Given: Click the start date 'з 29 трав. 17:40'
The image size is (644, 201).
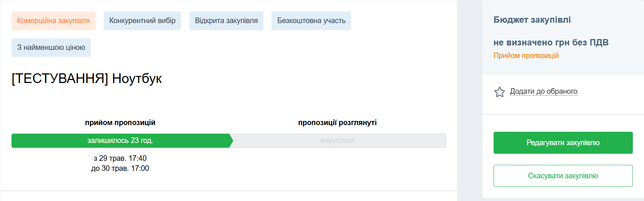Looking at the screenshot, I should (x=120, y=158).
